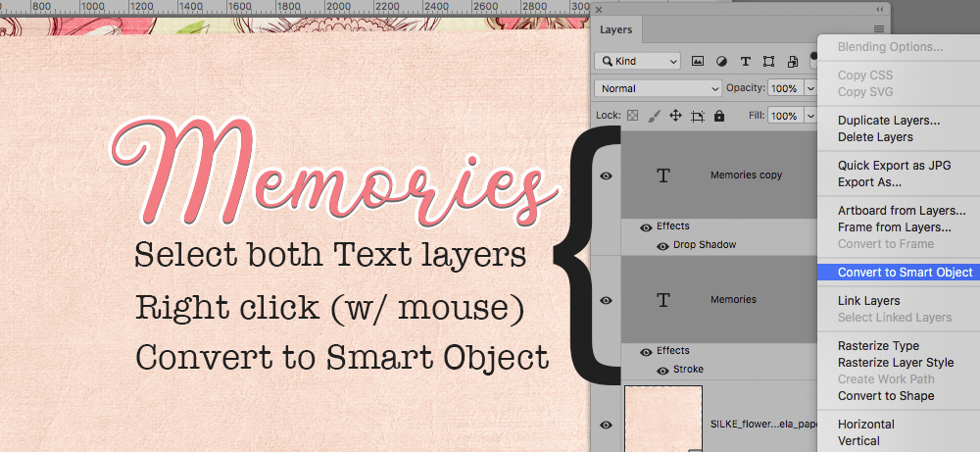The height and width of the screenshot is (452, 980).
Task: Choose Rasterize Layer Style
Action: (x=896, y=363)
